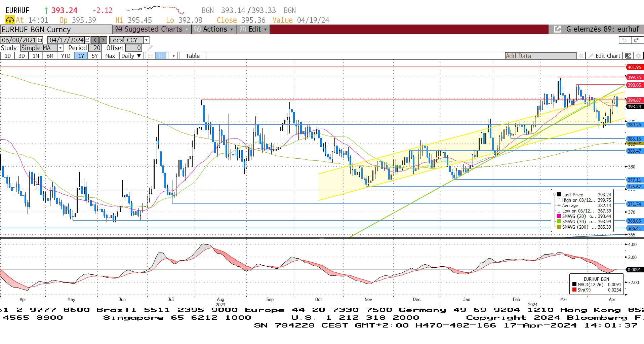The width and height of the screenshot is (644, 344).
Task: Open the Suggested Charts menu
Action: point(152,29)
